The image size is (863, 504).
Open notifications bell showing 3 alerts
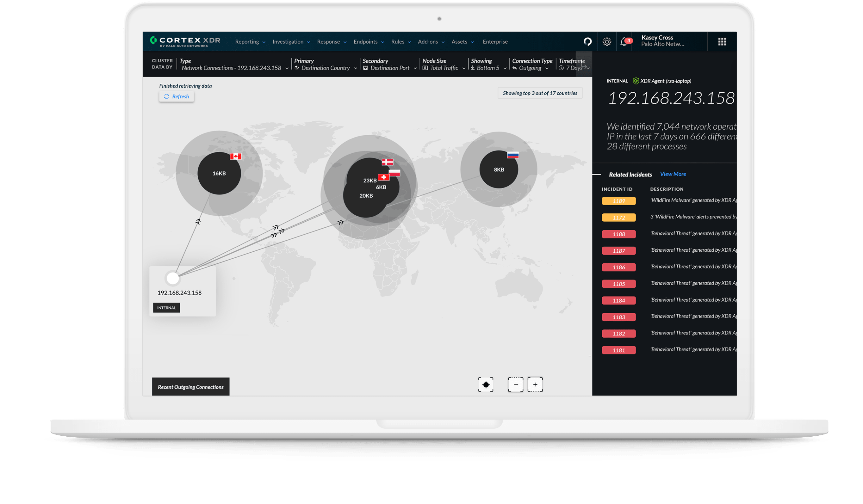(624, 41)
